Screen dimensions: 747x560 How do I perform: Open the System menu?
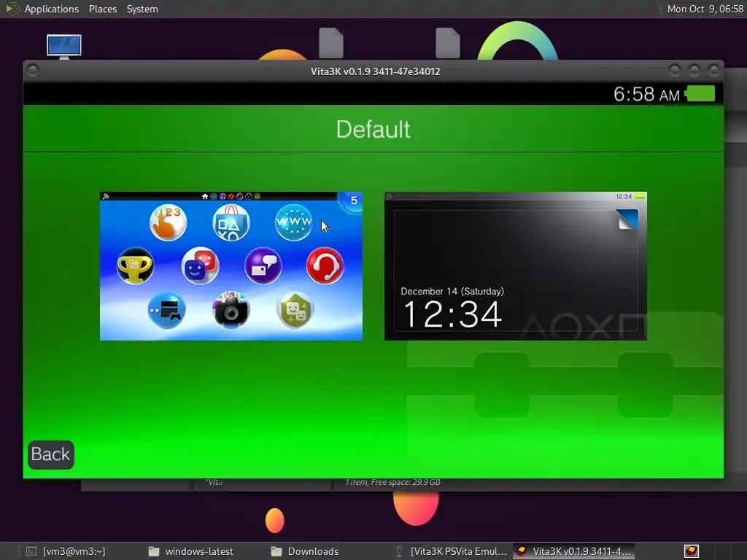[x=142, y=9]
